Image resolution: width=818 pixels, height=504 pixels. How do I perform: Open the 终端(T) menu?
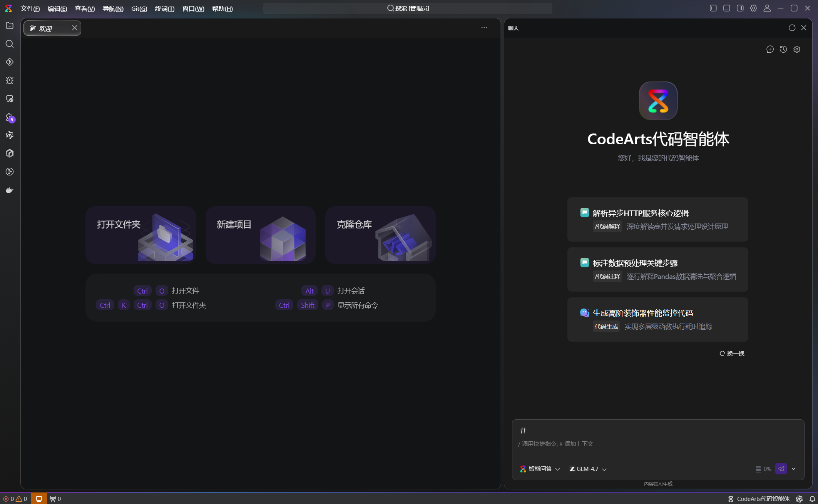point(164,8)
